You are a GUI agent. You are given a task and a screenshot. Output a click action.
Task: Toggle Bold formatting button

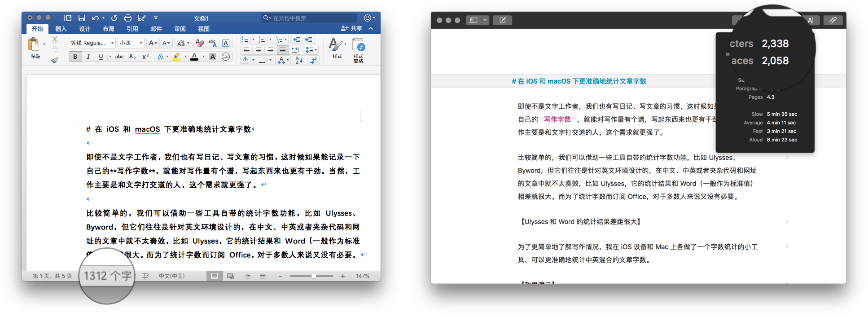point(75,57)
